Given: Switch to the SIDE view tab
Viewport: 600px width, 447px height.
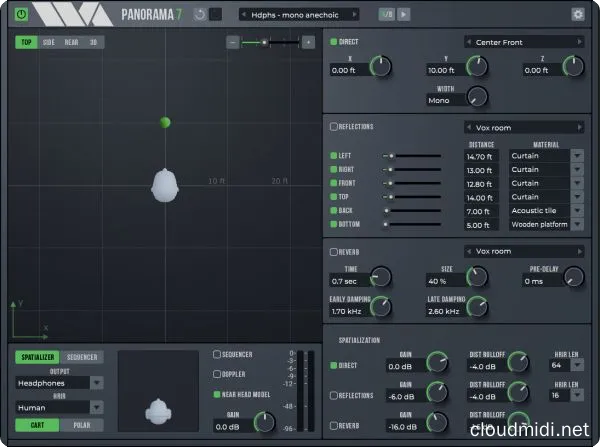Looking at the screenshot, I should [49, 42].
